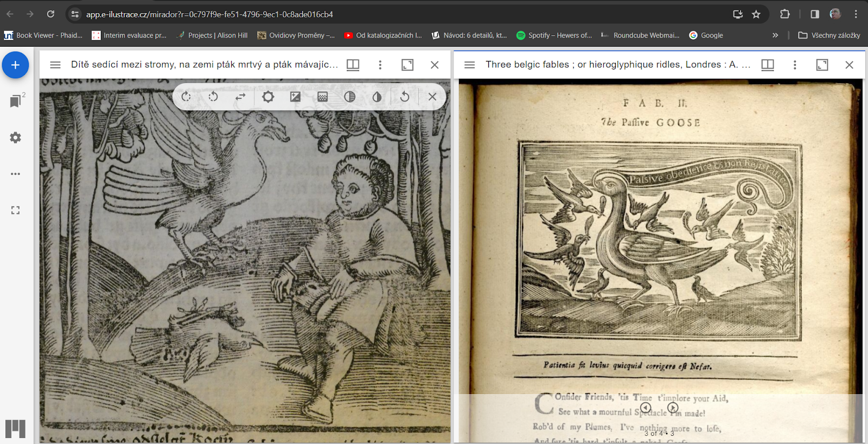Flip the image horizontally

tap(240, 97)
